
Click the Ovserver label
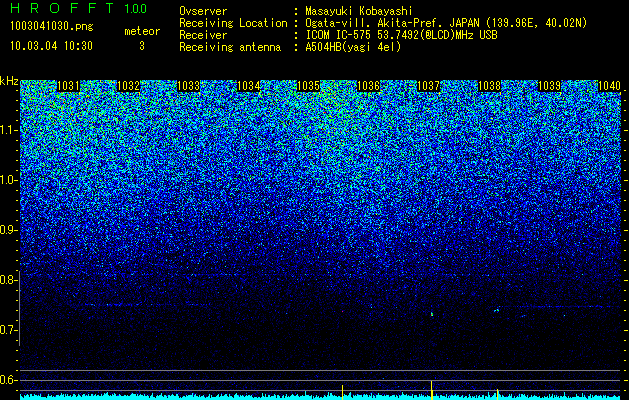[x=203, y=11]
